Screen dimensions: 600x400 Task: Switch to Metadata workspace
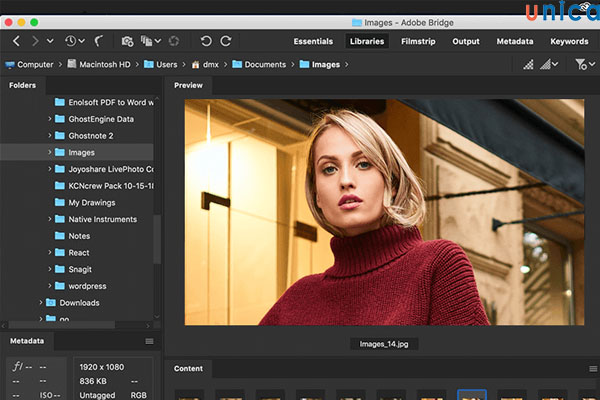515,41
